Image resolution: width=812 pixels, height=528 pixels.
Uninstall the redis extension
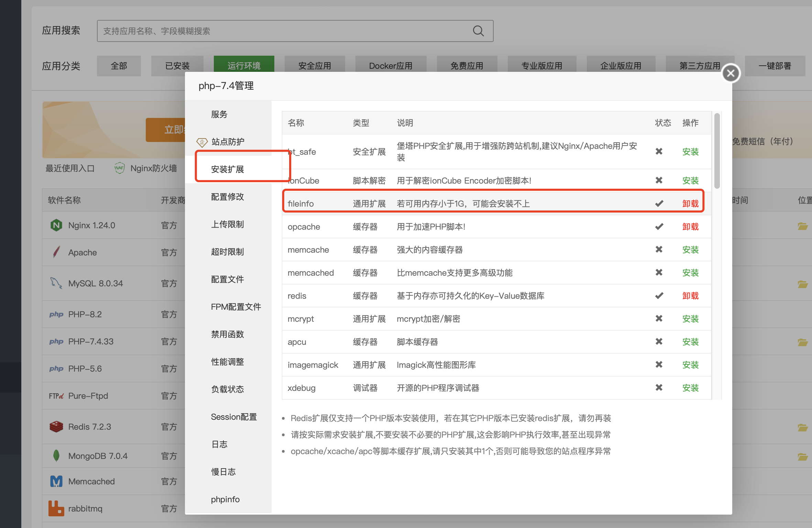690,296
